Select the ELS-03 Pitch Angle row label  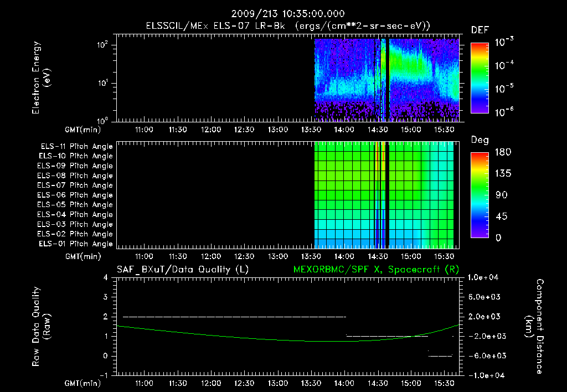tap(75, 224)
